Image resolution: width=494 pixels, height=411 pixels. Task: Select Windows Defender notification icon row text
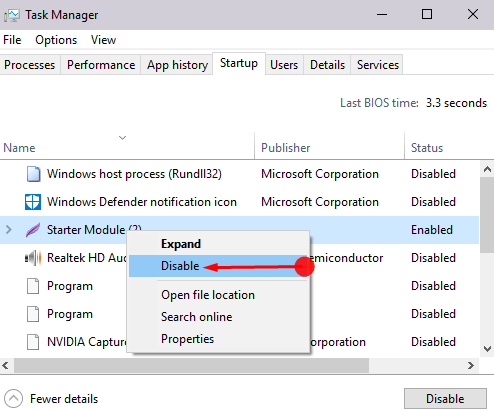pos(142,202)
